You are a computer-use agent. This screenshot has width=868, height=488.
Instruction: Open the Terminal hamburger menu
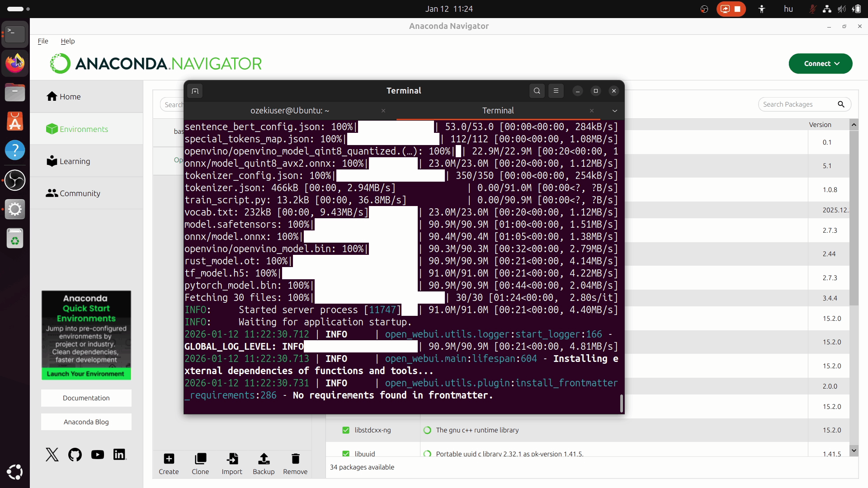[x=556, y=91]
